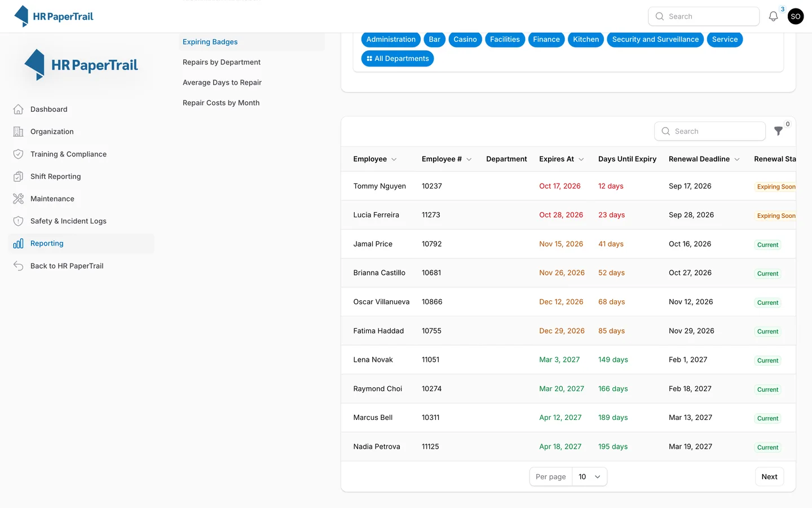The image size is (812, 508).
Task: Toggle the Finance department filter
Action: (546, 40)
